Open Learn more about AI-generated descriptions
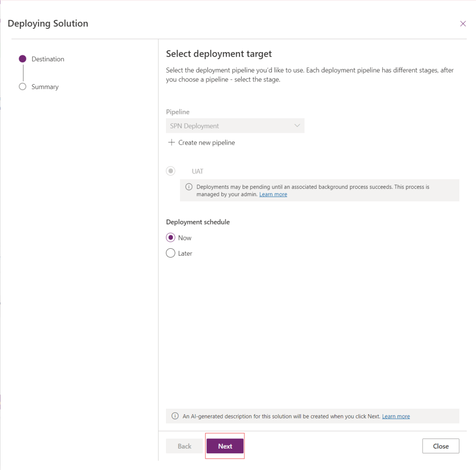This screenshot has height=470, width=476. 396,416
